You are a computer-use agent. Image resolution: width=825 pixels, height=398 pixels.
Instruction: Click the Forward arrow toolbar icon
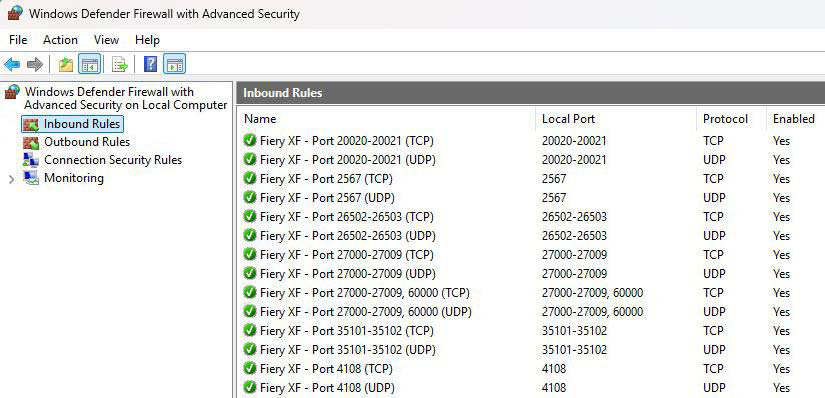tap(35, 65)
